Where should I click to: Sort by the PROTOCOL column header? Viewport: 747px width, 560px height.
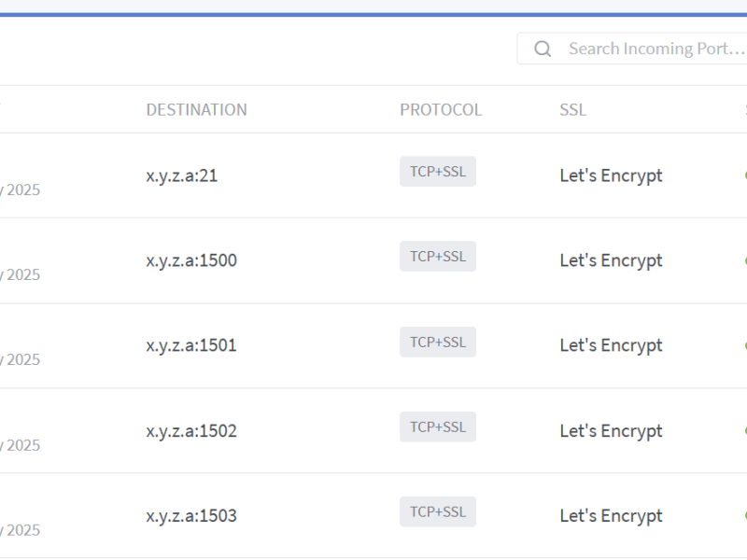[x=440, y=109]
